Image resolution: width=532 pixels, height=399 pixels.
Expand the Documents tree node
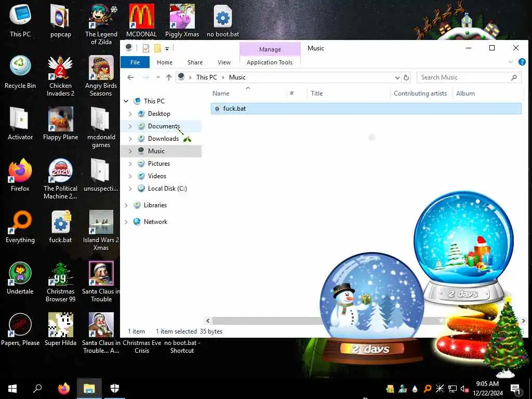point(130,126)
